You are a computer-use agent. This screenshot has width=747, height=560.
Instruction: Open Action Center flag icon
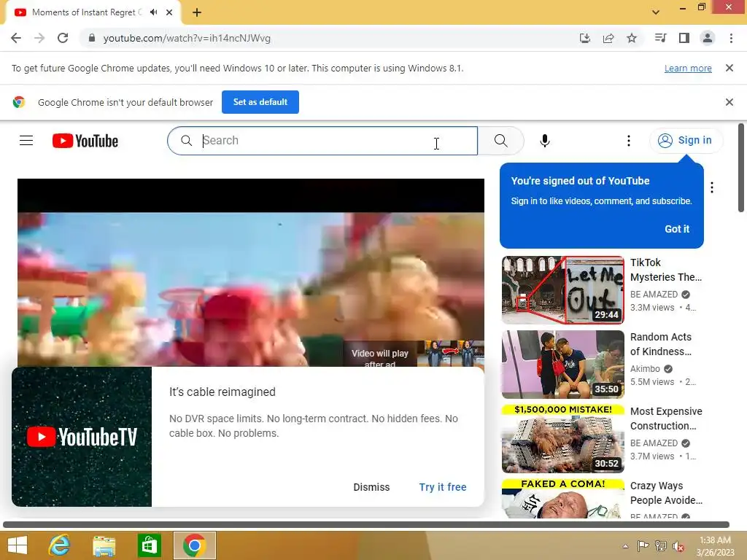pyautogui.click(x=643, y=546)
